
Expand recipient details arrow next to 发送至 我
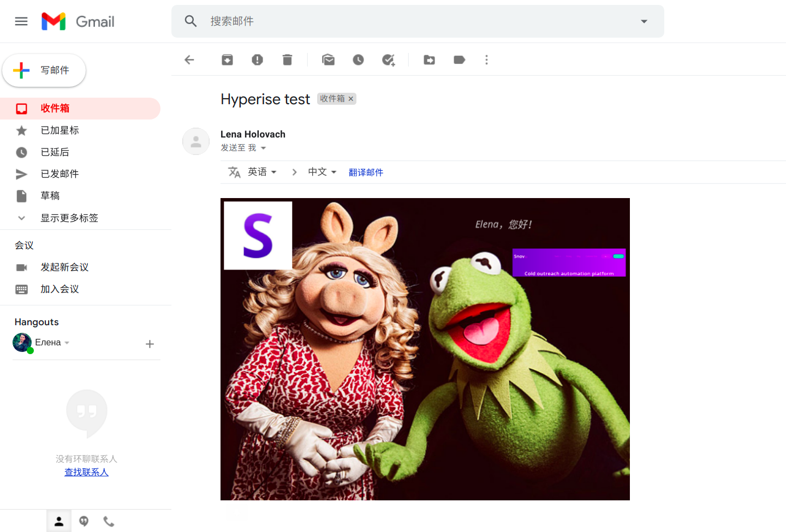point(263,148)
